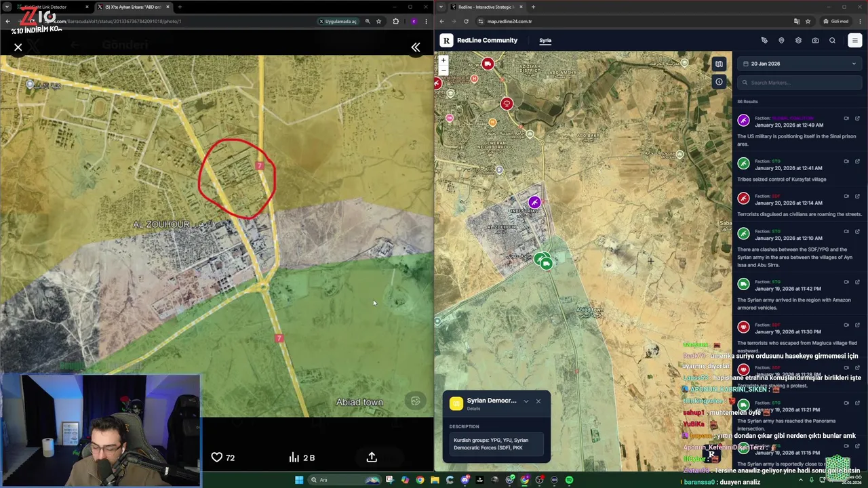
Task: Open RedLine settings gear
Action: point(798,40)
